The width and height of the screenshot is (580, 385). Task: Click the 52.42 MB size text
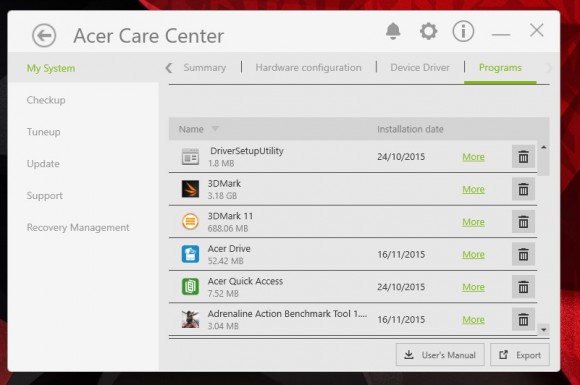[x=226, y=261]
